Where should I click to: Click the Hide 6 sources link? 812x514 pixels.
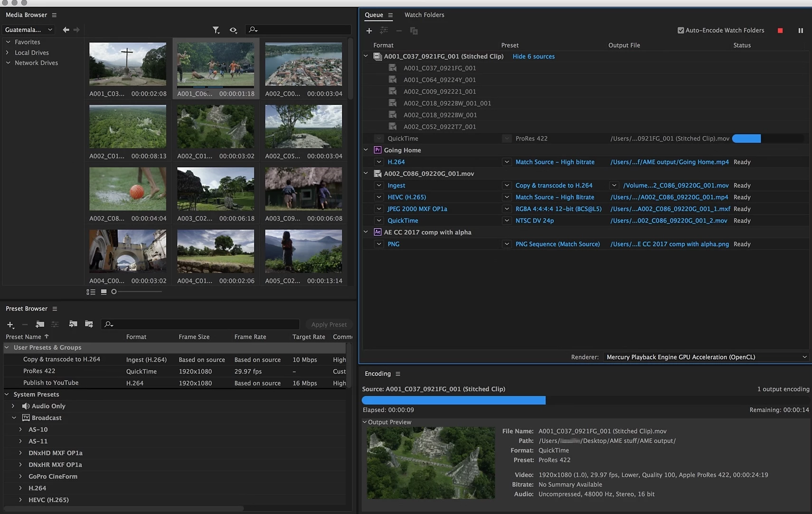(x=533, y=57)
